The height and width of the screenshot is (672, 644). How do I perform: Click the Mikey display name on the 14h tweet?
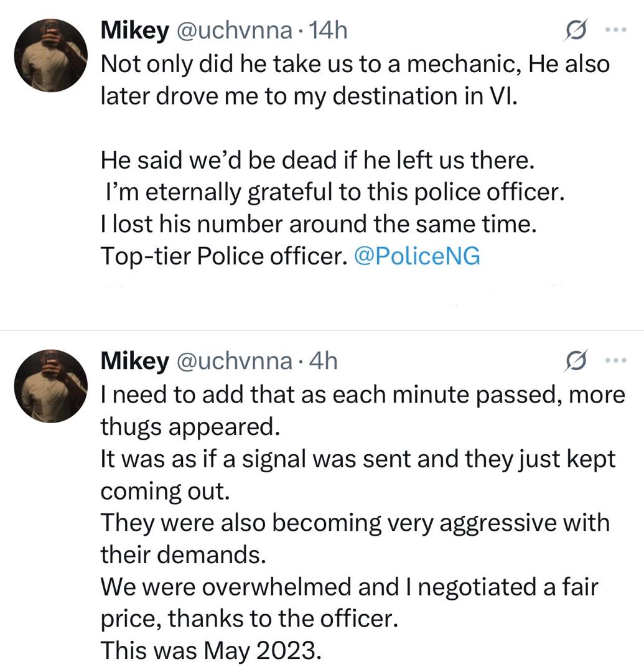(135, 31)
